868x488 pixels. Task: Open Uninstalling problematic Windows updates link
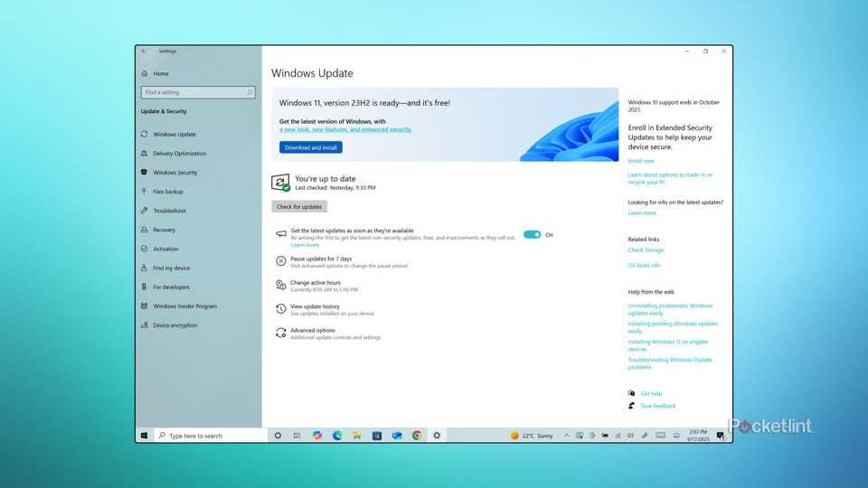670,309
